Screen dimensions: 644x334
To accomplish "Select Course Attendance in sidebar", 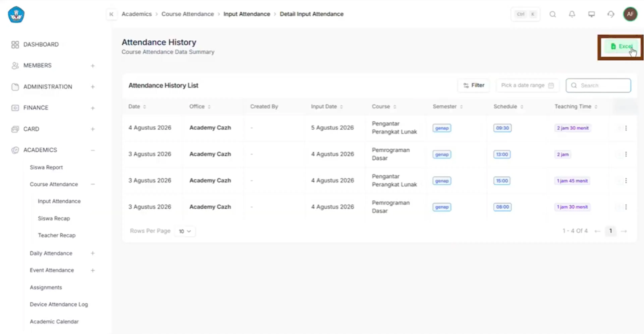I will pos(54,184).
